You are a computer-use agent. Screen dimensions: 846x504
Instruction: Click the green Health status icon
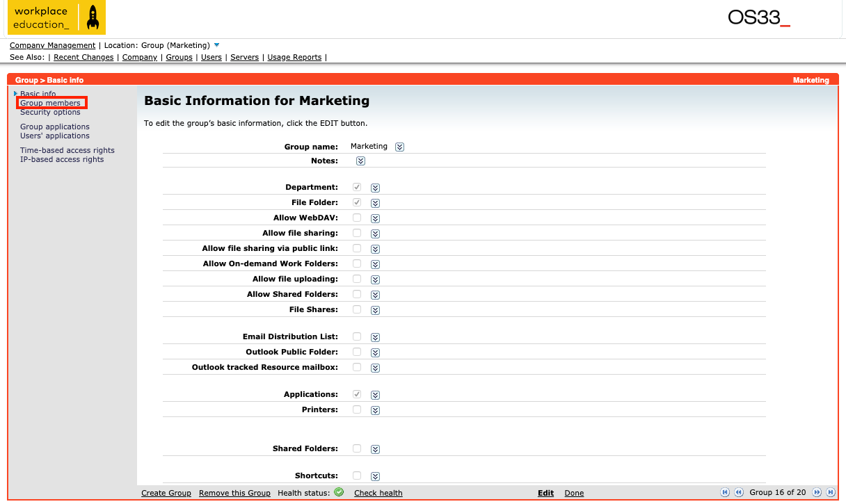click(x=339, y=492)
